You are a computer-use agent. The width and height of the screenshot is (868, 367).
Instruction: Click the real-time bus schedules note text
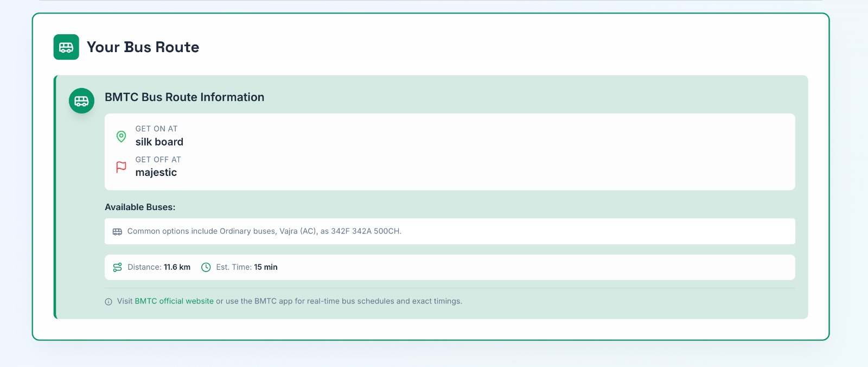[x=290, y=301]
